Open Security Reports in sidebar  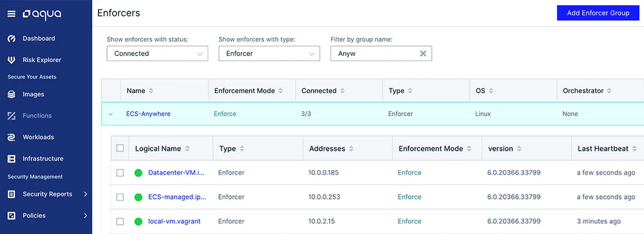pos(47,194)
